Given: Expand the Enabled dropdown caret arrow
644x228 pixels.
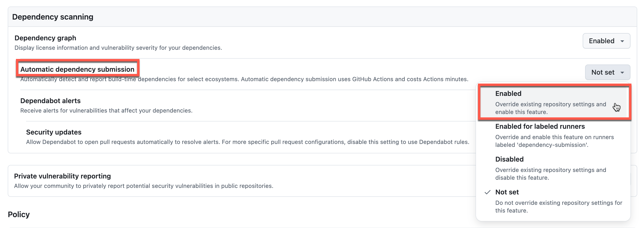Looking at the screenshot, I should click(623, 41).
